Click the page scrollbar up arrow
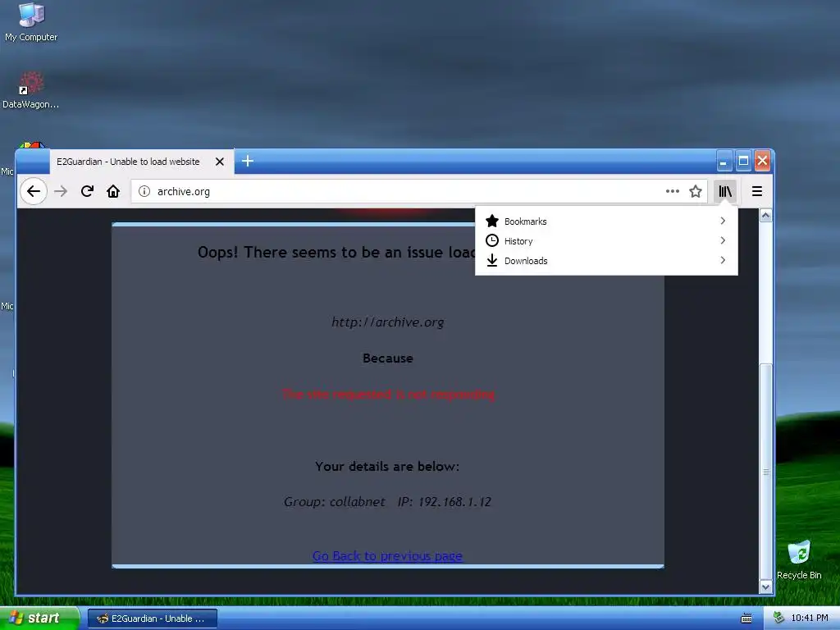840x630 pixels. pos(765,216)
